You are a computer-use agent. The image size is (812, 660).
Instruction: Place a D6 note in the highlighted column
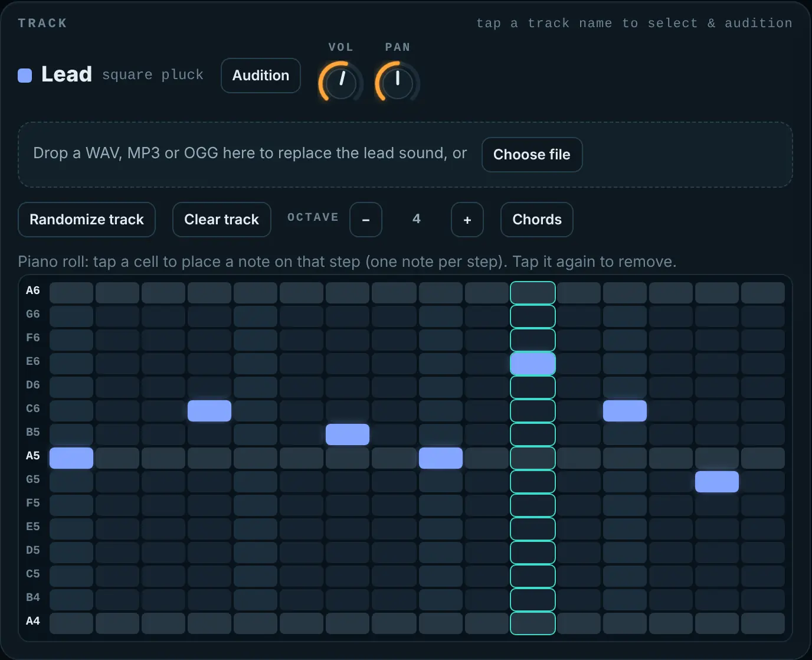(x=533, y=387)
